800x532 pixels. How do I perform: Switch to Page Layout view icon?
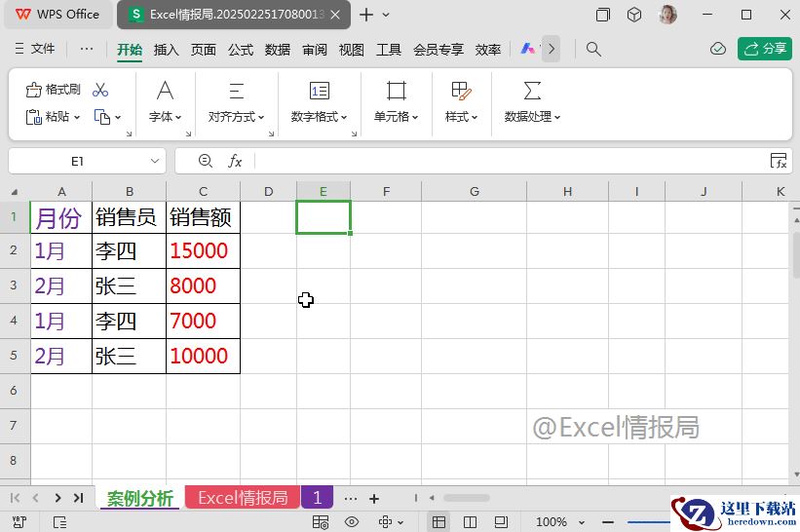click(x=470, y=522)
